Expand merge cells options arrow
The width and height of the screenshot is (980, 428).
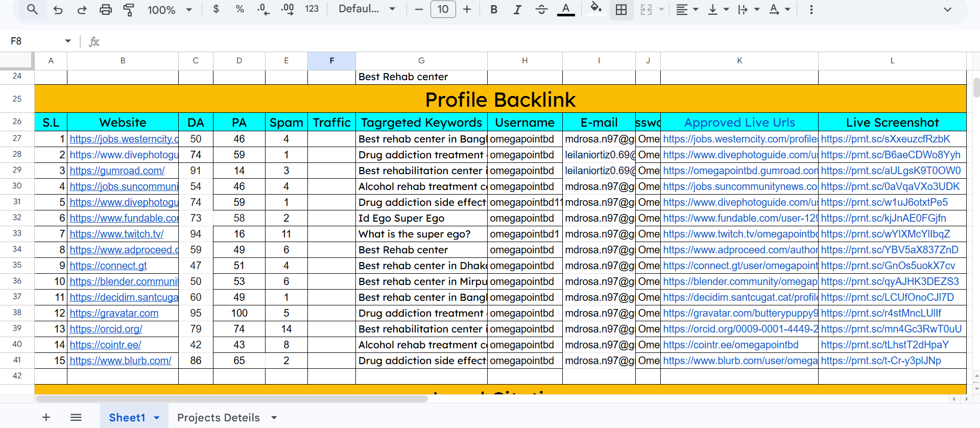[x=661, y=9]
